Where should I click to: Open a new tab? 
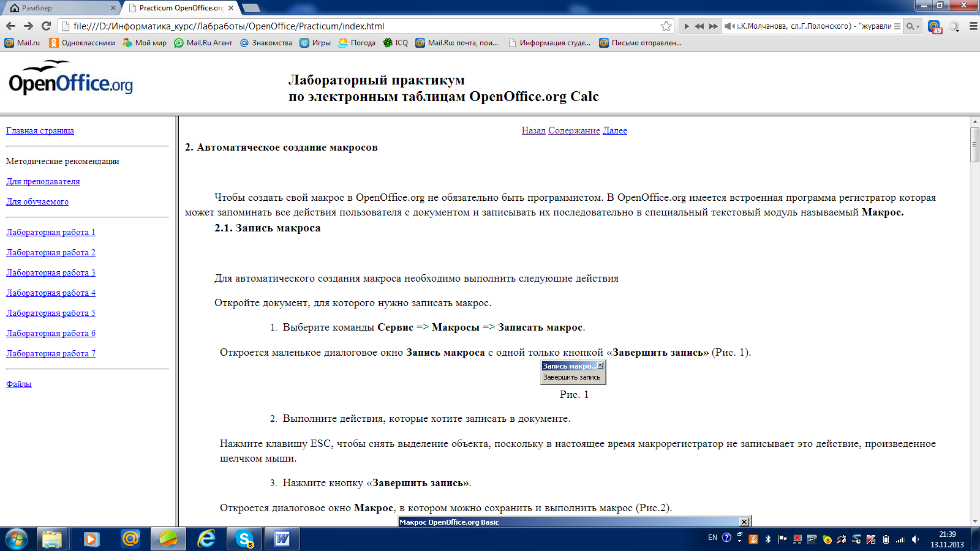[x=251, y=8]
